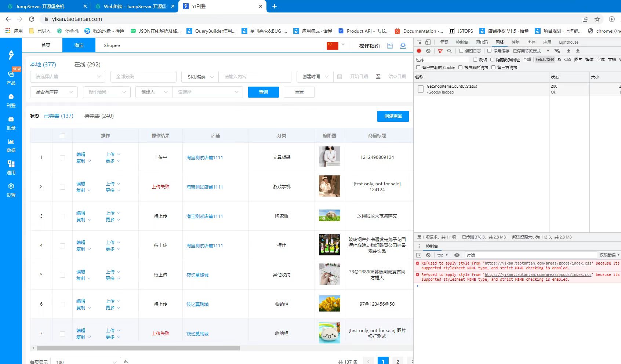Image resolution: width=621 pixels, height=364 pixels.
Task: Open the 数据 data chart sidebar icon
Action: pos(11,145)
